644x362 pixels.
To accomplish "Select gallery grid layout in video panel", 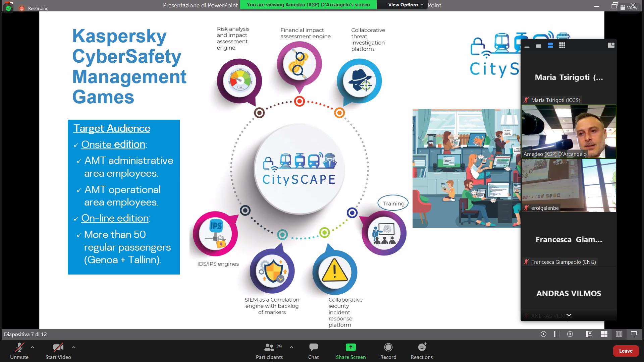I will tap(562, 46).
